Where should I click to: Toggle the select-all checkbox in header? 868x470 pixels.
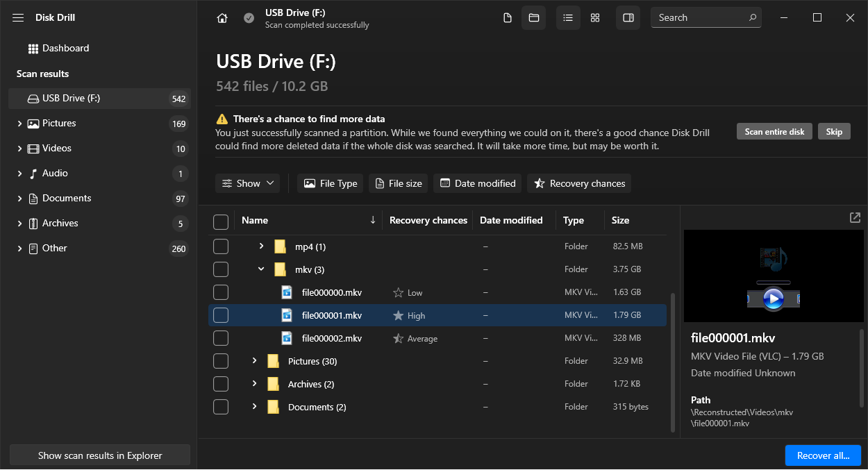point(221,222)
